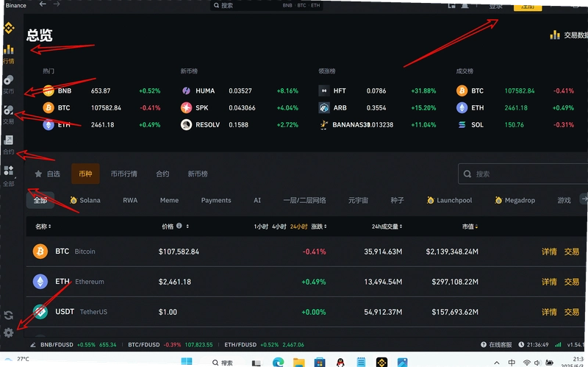Click 交易 trade link in the USDT row

(572, 312)
